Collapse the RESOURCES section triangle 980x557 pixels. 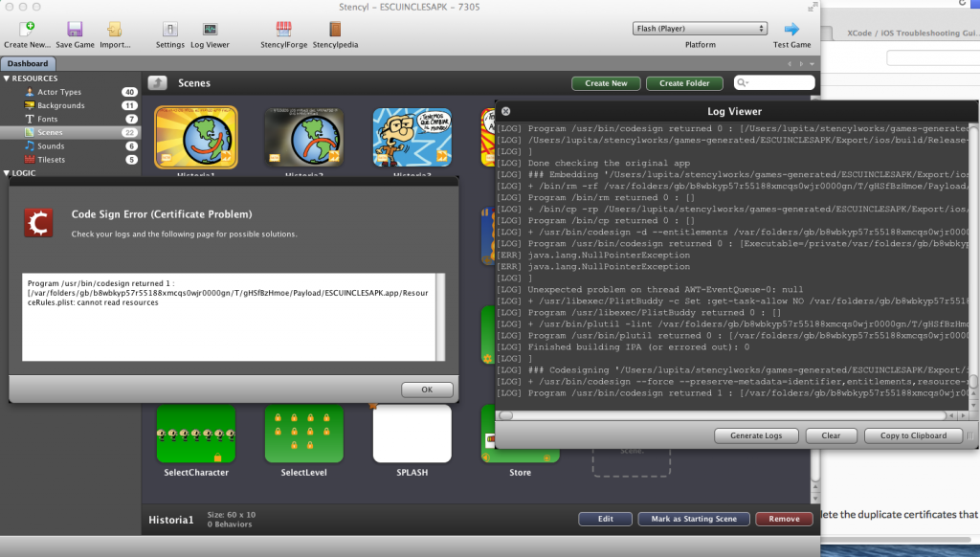(x=7, y=78)
